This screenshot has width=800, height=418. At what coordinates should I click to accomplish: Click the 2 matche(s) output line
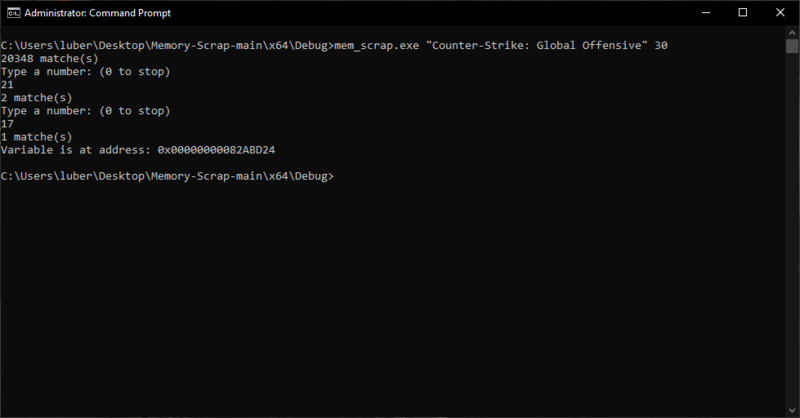36,98
